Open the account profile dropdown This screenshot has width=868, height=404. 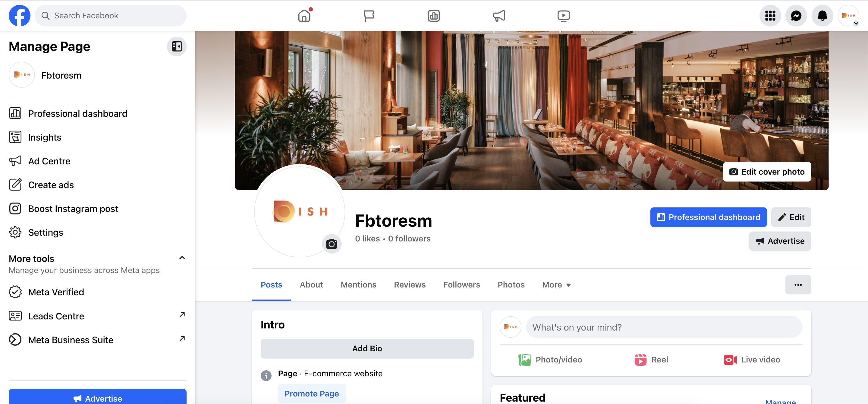point(848,16)
